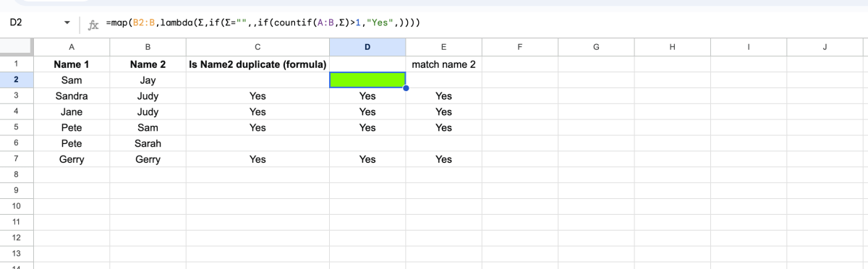The width and height of the screenshot is (868, 269).
Task: Click 'Yes' in cell E4
Action: 443,112
